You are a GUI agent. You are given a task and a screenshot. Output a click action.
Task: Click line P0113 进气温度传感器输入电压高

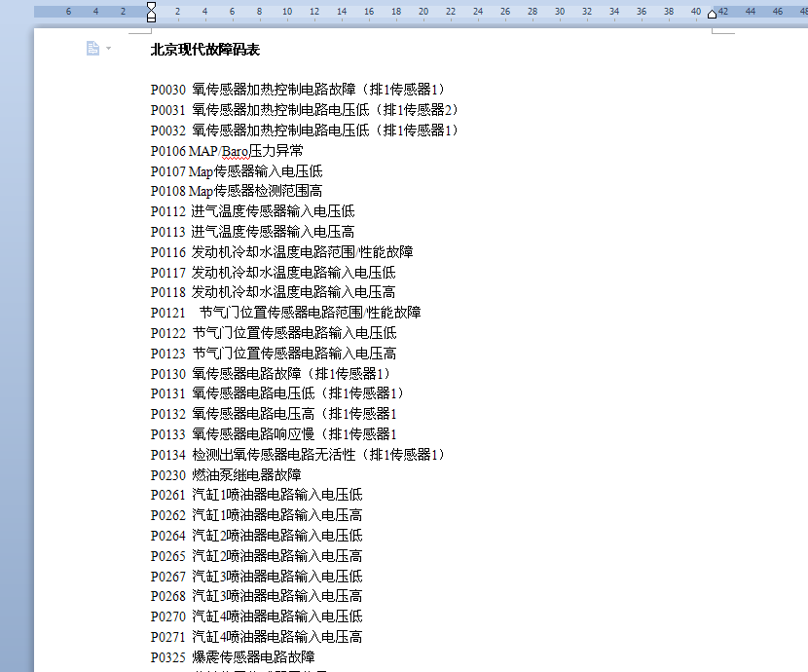[x=252, y=232]
